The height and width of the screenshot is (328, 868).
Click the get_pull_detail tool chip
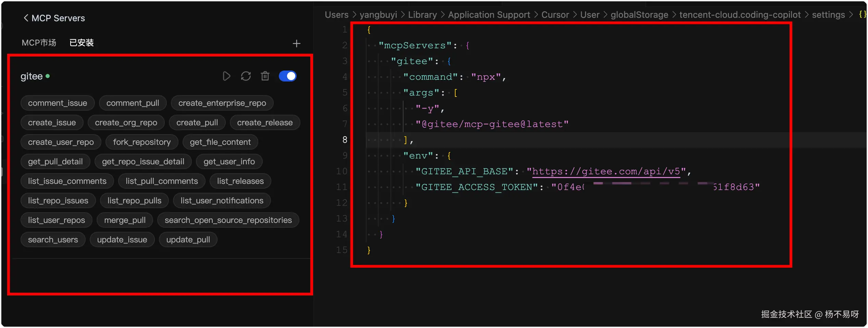[55, 162]
